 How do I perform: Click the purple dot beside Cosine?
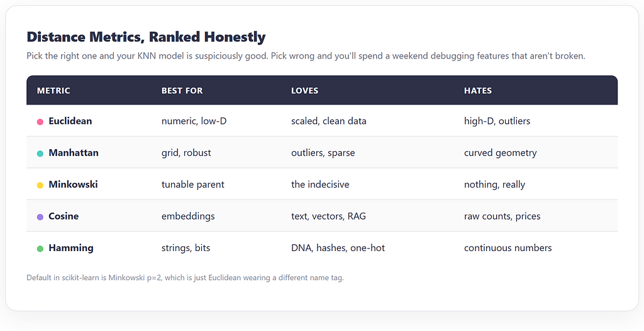(x=40, y=216)
